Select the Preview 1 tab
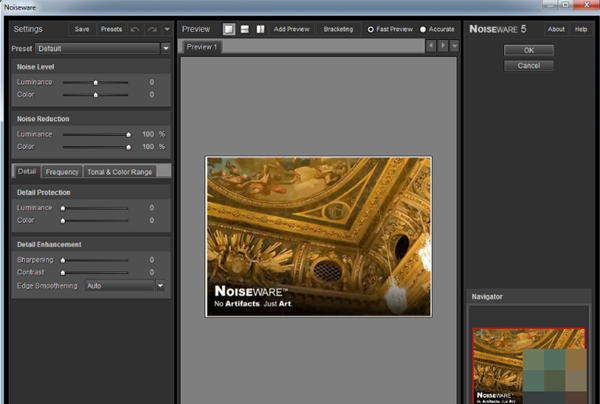600x404 pixels. tap(202, 47)
